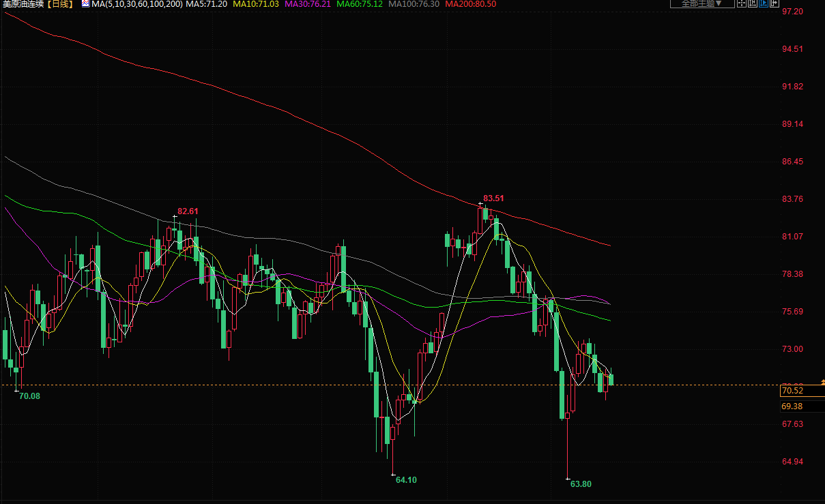This screenshot has width=825, height=504.
Task: Click the 64.94 price axis label
Action: tap(792, 462)
